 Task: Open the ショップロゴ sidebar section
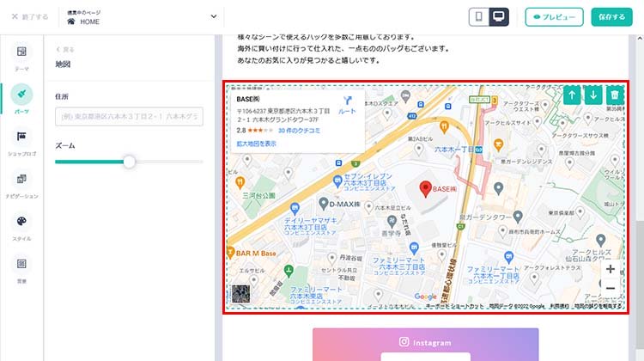(x=21, y=142)
